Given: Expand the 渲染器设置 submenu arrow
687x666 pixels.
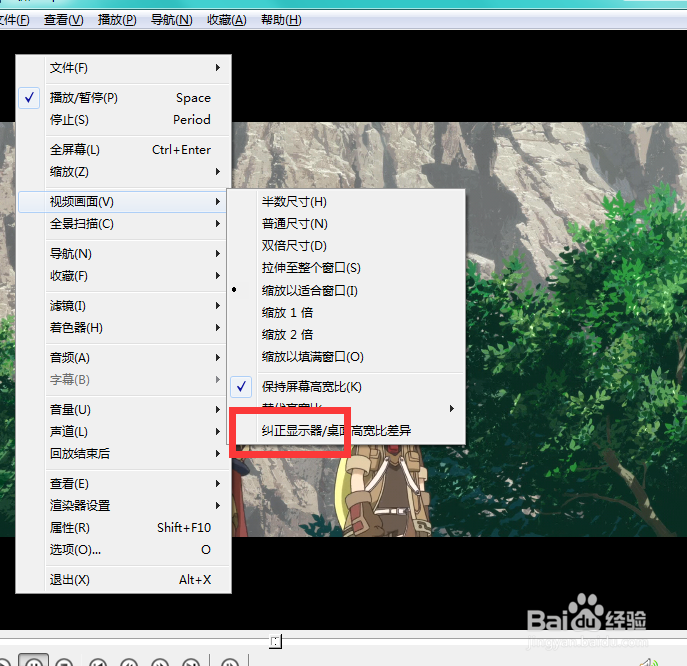Looking at the screenshot, I should tap(218, 506).
